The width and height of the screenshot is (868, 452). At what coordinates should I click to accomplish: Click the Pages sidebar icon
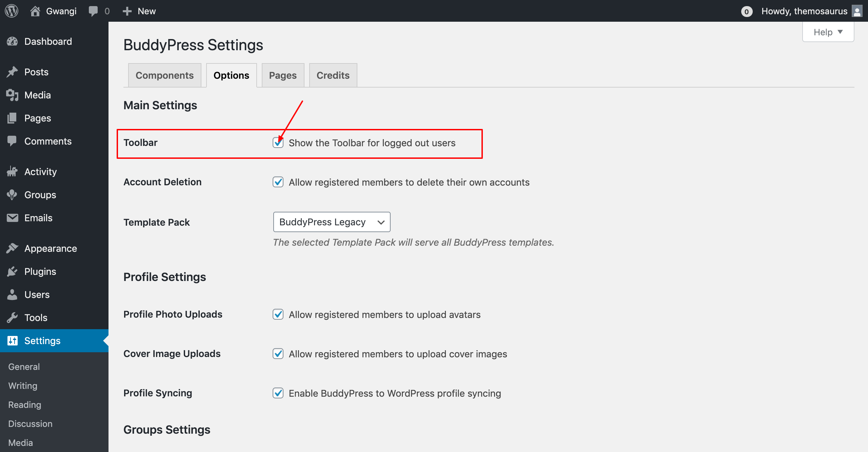click(x=12, y=118)
